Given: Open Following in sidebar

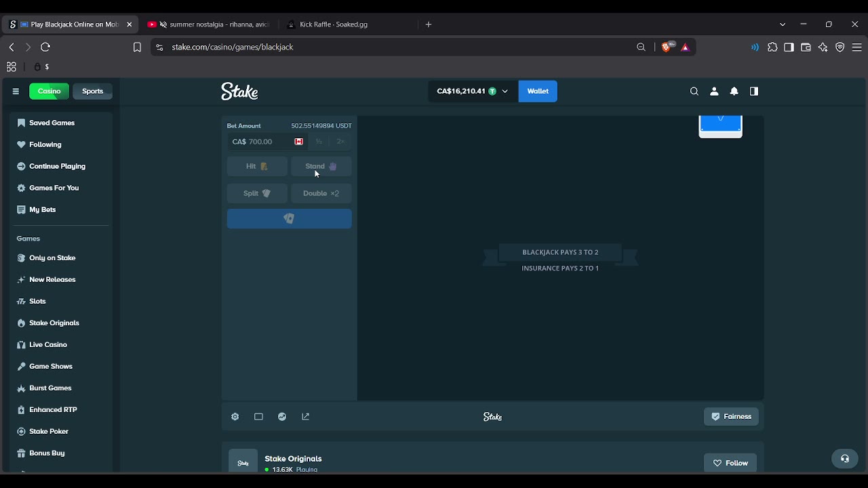Looking at the screenshot, I should click(x=61, y=144).
